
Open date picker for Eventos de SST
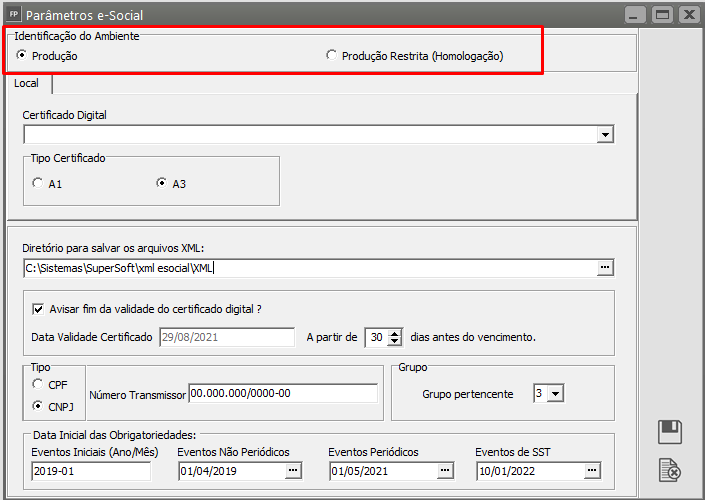(x=592, y=471)
